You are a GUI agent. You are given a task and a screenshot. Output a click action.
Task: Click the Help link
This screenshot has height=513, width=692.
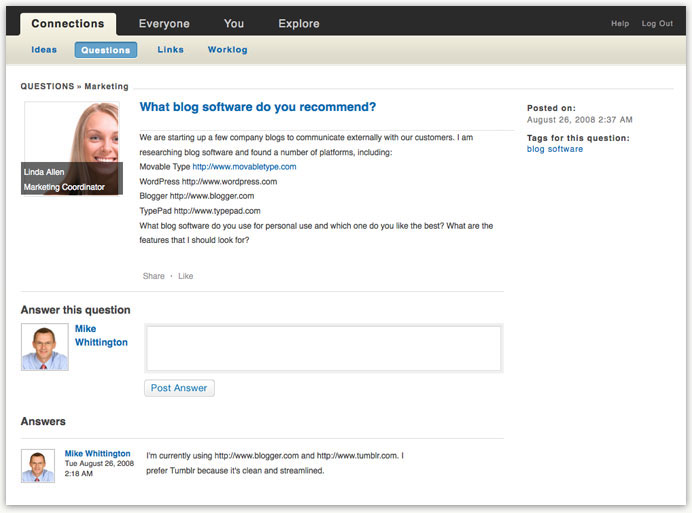(x=620, y=24)
